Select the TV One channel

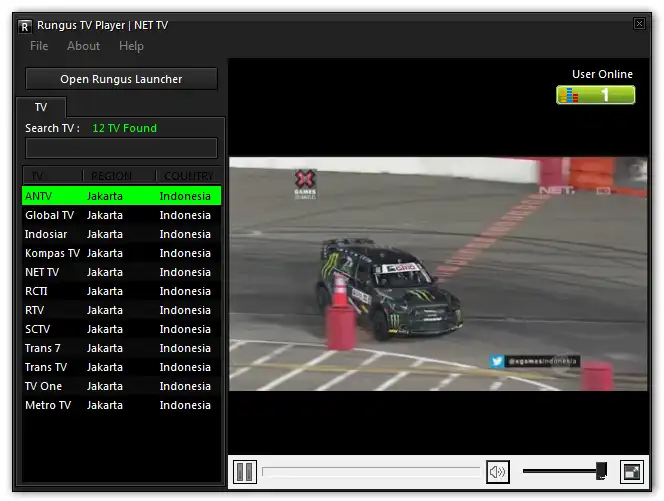click(x=122, y=386)
